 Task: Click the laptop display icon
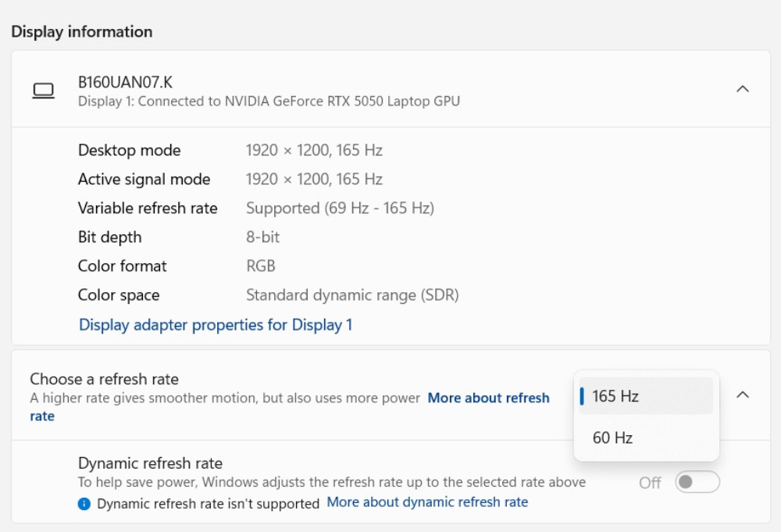point(43,91)
